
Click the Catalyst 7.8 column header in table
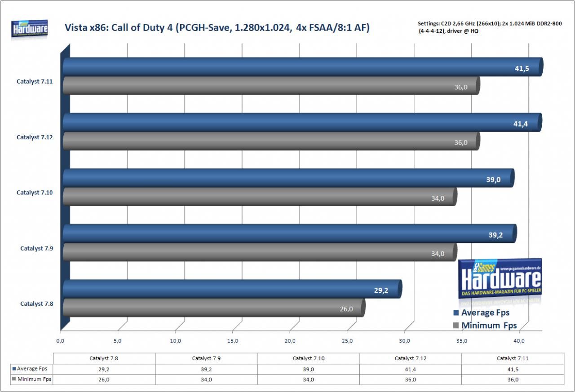(104, 358)
